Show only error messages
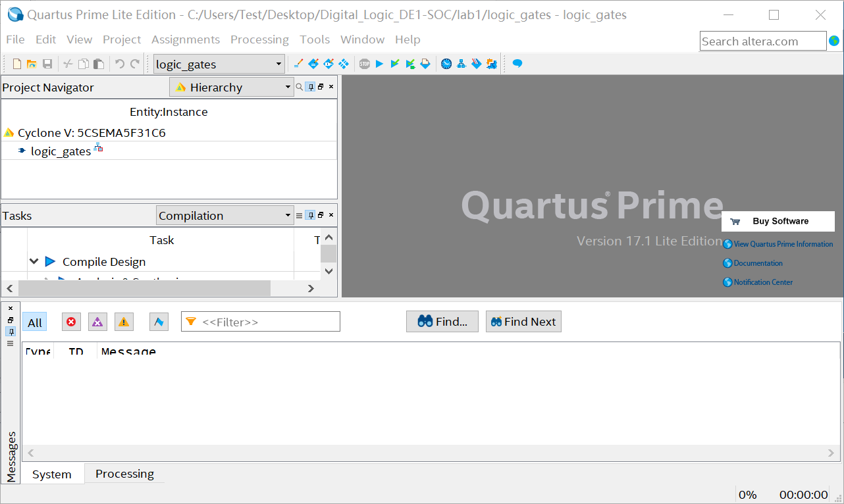The height and width of the screenshot is (504, 844). (x=71, y=322)
